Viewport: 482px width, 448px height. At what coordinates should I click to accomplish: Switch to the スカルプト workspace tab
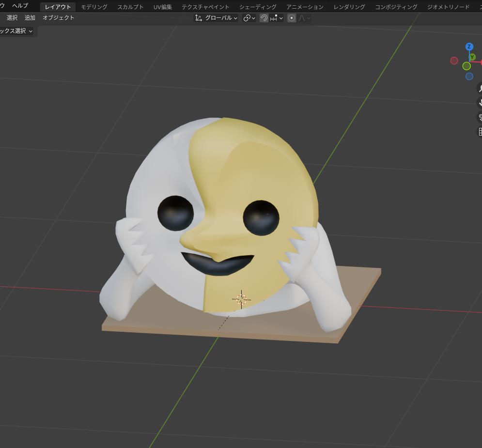click(x=130, y=7)
